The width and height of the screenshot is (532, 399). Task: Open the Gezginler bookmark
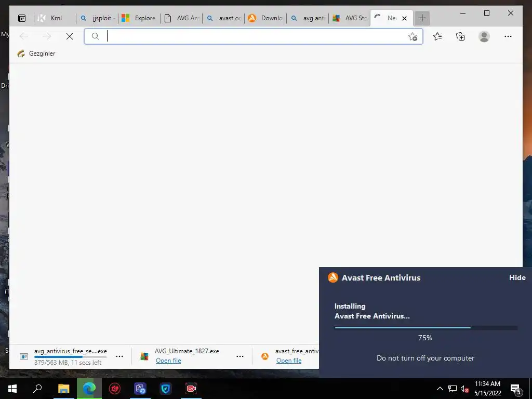coord(36,54)
